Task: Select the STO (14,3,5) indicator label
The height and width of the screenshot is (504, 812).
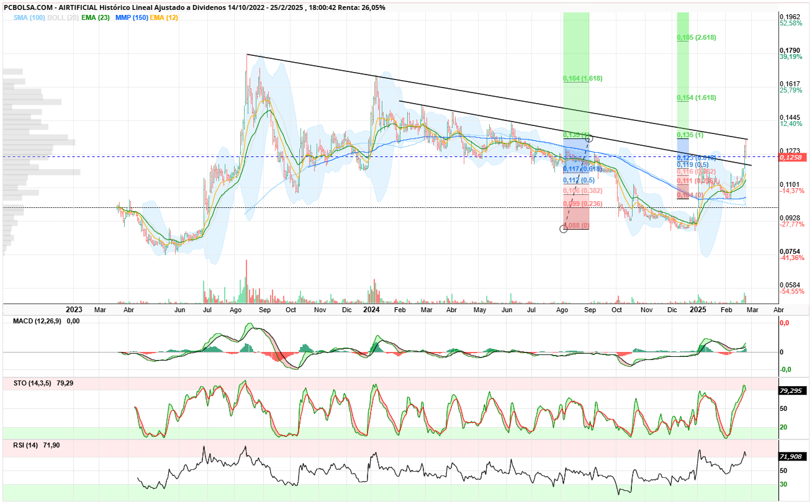Action: tap(34, 383)
